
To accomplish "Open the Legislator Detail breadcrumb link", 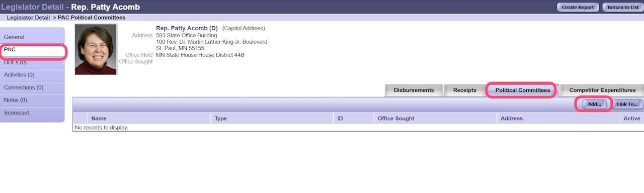I will [28, 18].
